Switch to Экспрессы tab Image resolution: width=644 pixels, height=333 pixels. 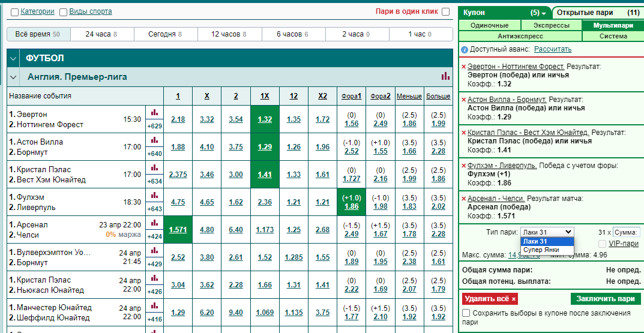coord(551,25)
